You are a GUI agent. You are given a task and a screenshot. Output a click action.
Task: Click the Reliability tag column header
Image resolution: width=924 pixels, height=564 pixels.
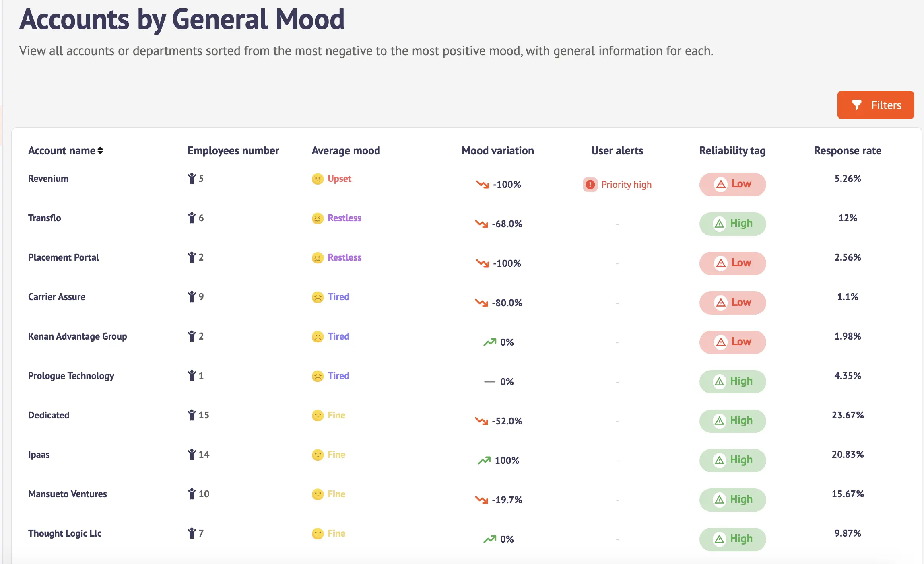coord(732,151)
